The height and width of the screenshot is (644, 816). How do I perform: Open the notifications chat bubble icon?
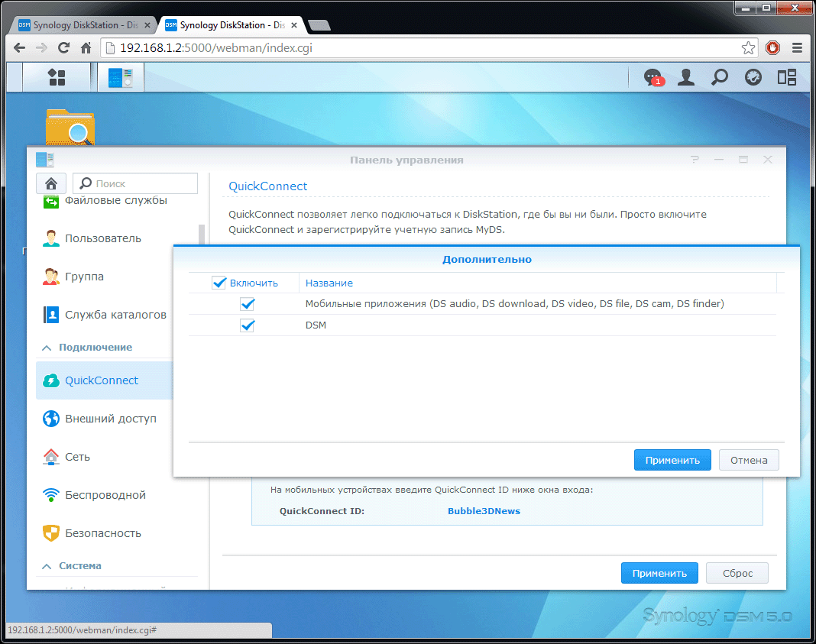coord(652,77)
